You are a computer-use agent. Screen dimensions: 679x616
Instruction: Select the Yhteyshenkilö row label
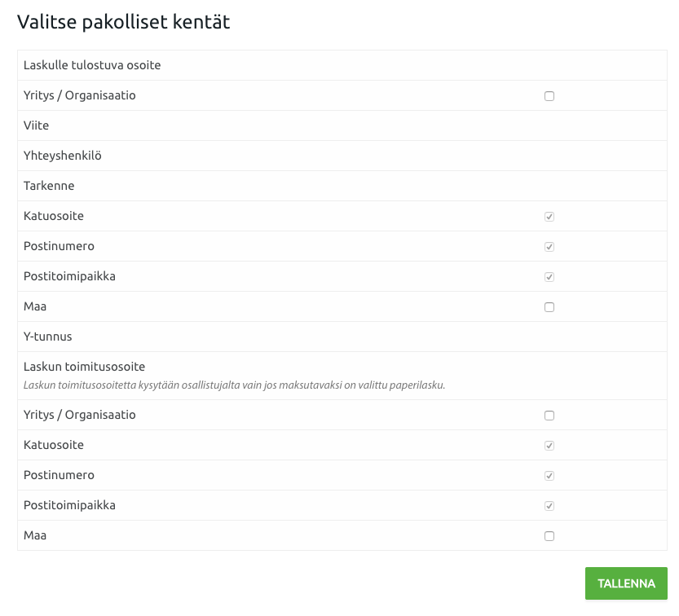tap(62, 156)
